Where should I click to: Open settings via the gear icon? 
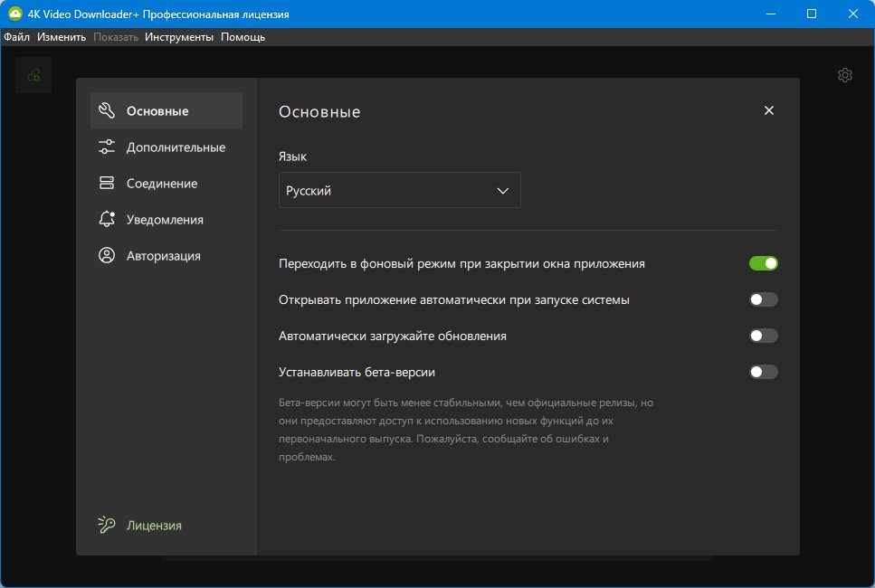pos(845,75)
